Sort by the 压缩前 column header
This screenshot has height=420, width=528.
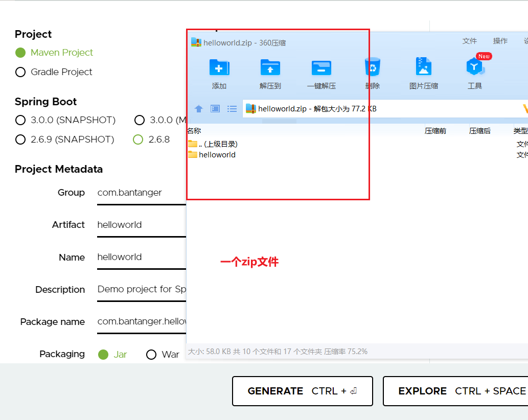click(x=435, y=131)
